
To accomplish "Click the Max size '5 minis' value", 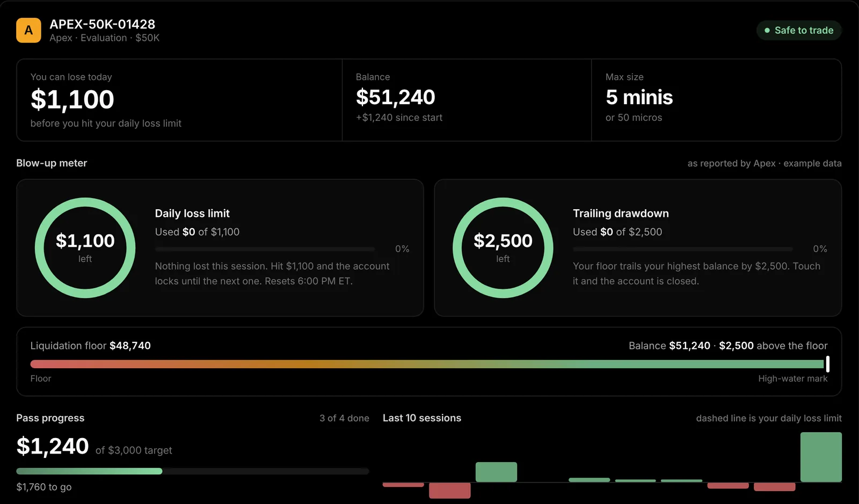I will click(x=639, y=97).
